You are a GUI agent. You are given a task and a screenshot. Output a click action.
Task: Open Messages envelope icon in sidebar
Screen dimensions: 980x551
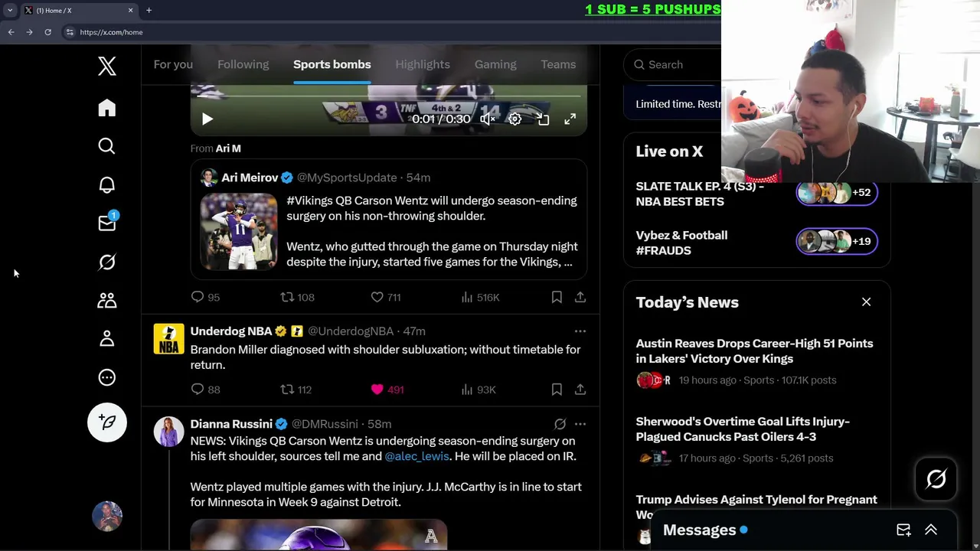(107, 223)
